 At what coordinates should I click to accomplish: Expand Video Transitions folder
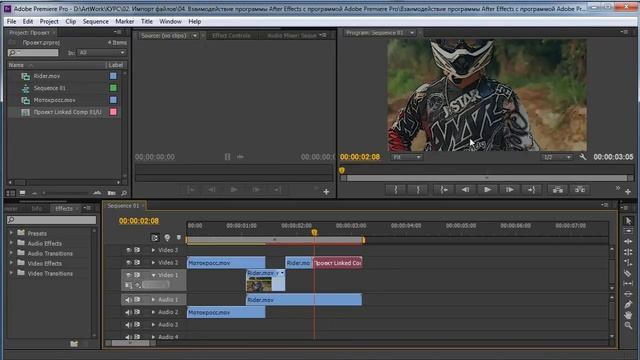coord(11,273)
